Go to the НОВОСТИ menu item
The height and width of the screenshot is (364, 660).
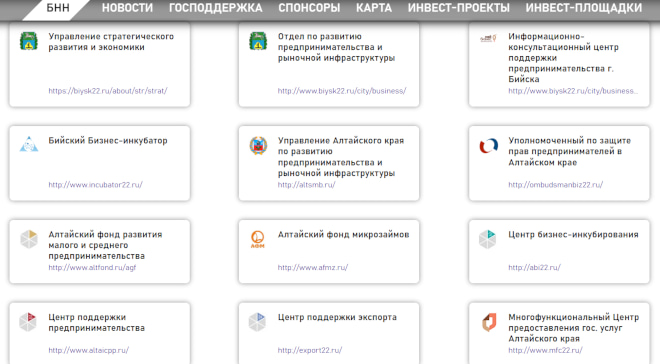coord(128,8)
